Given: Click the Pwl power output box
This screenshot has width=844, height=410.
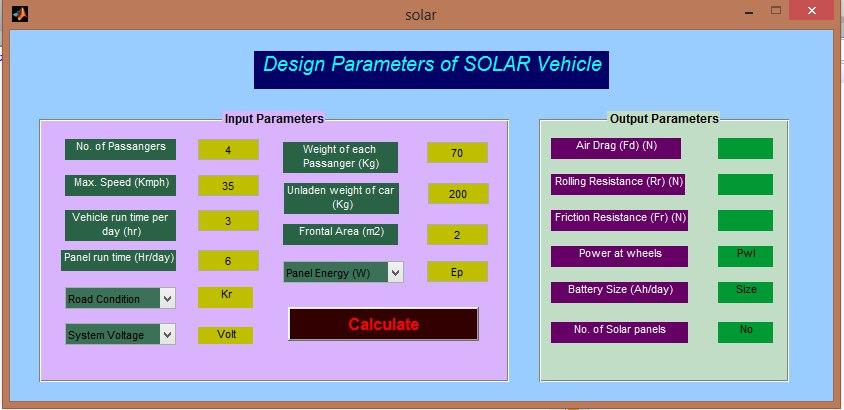Looking at the screenshot, I should (745, 256).
